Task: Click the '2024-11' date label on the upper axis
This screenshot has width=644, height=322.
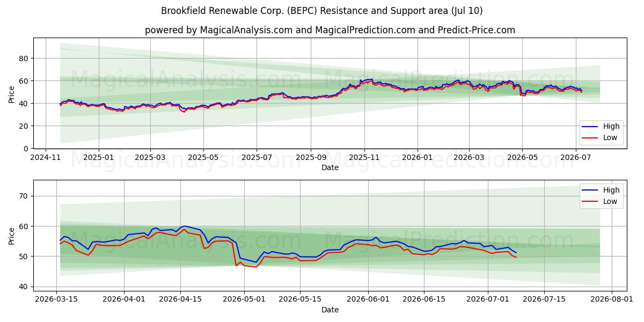Action: pyautogui.click(x=45, y=158)
